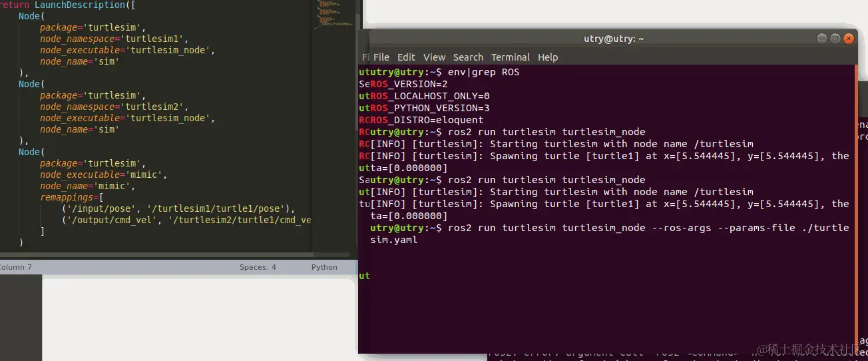Screen dimensions: 868x361
Task: Open the Terminal menu in the menu bar
Action: click(x=511, y=57)
